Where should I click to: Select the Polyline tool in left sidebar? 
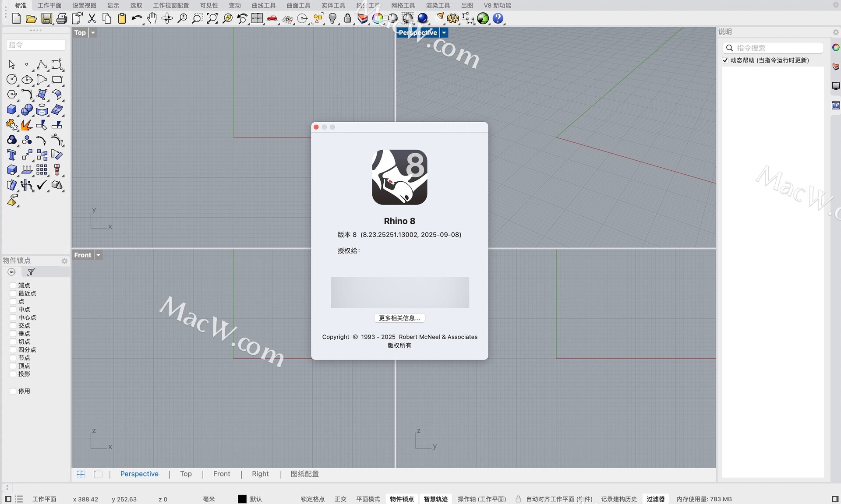coord(42,65)
